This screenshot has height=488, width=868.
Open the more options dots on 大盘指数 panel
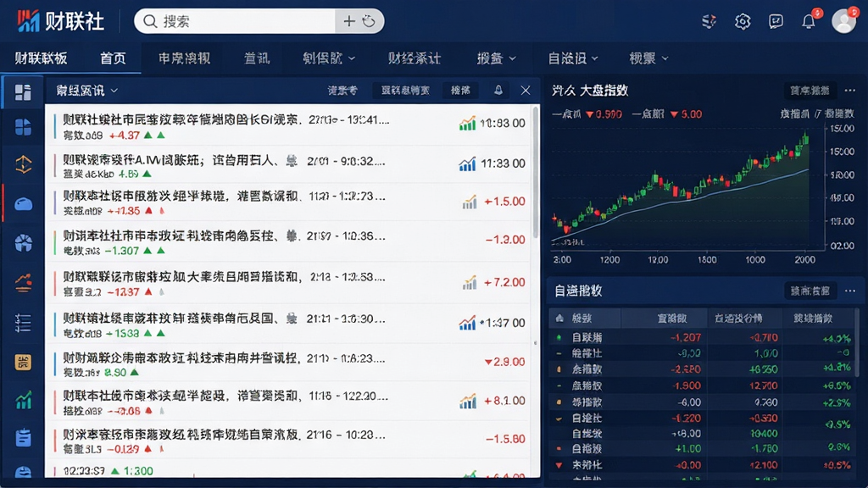pos(849,90)
